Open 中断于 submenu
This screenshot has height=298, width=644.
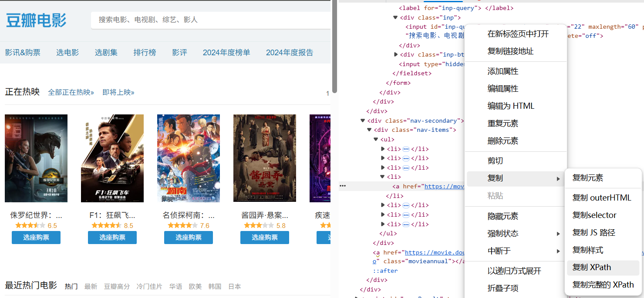[516, 251]
